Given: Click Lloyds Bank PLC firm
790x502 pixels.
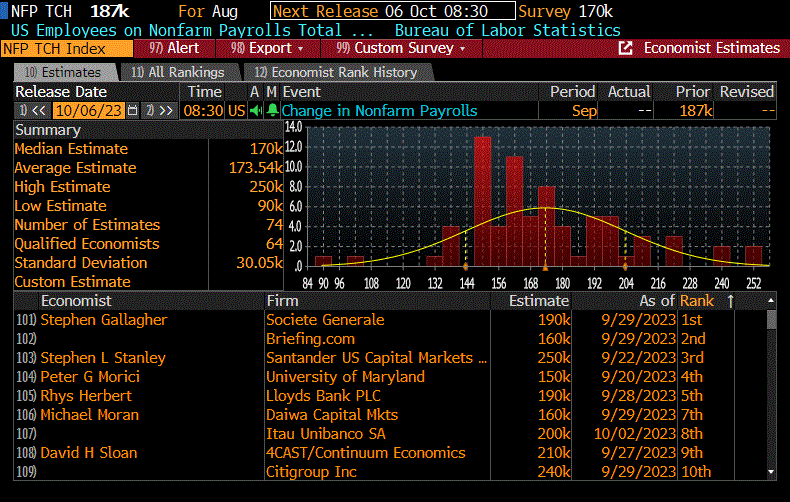Looking at the screenshot, I should [x=323, y=396].
